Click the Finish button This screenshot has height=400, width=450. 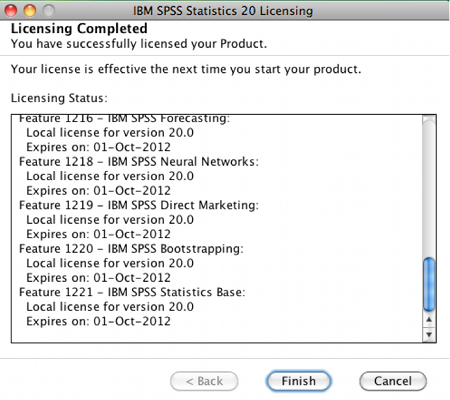click(x=298, y=381)
